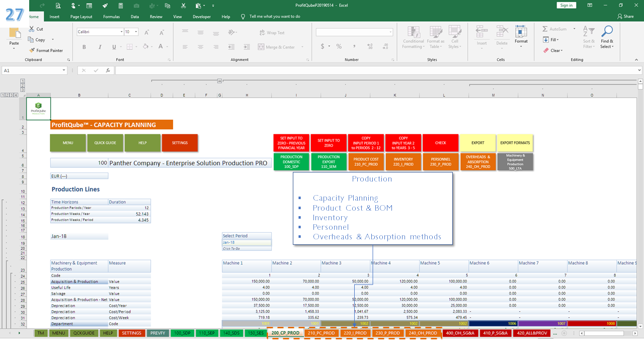Switch to the 210_PC_PROD sheet tab
The image size is (644, 362).
321,333
